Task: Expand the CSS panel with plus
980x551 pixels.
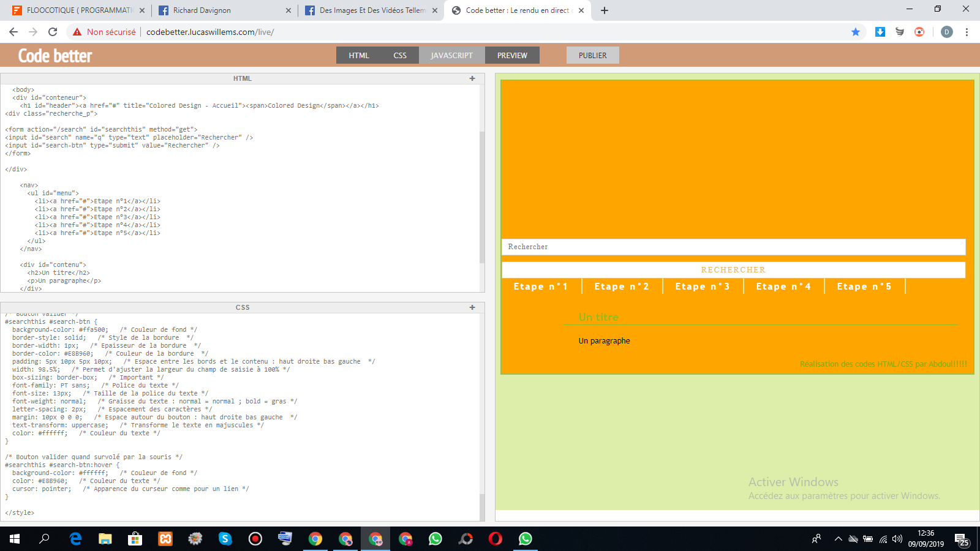Action: click(x=472, y=307)
